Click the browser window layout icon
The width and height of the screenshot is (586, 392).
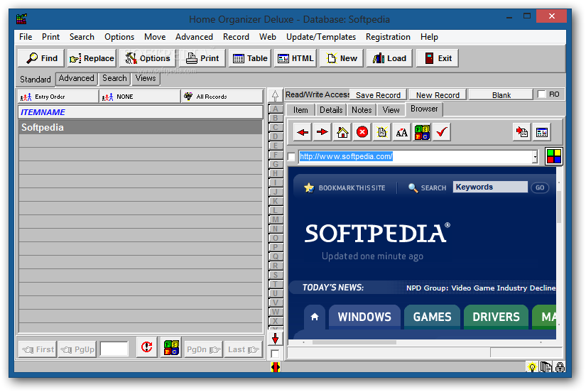coord(541,132)
